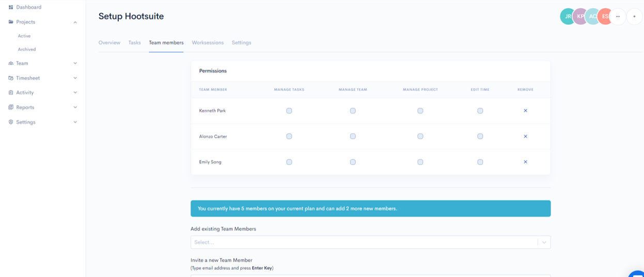Remove Emily Song using the X icon

point(525,162)
